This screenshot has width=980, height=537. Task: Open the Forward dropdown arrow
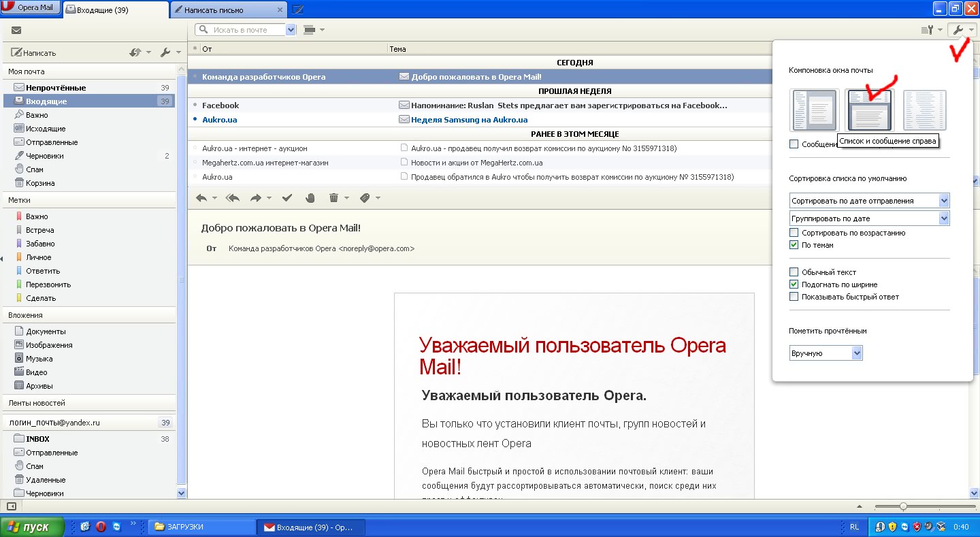click(x=269, y=199)
